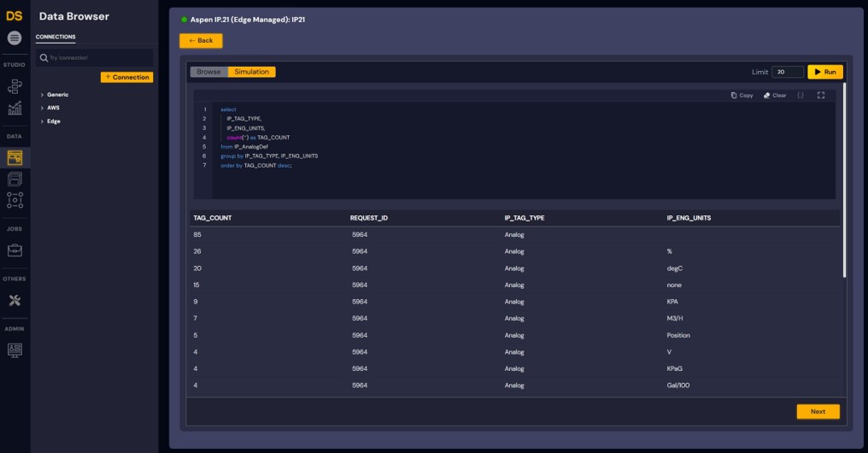This screenshot has width=868, height=453.
Task: Open the Others tools wrench icon
Action: pos(15,300)
